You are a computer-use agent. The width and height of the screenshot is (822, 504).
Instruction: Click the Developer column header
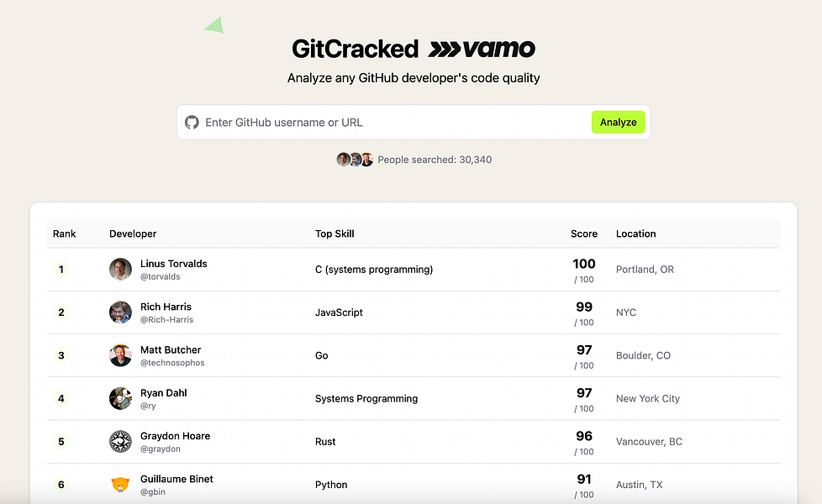coord(133,234)
